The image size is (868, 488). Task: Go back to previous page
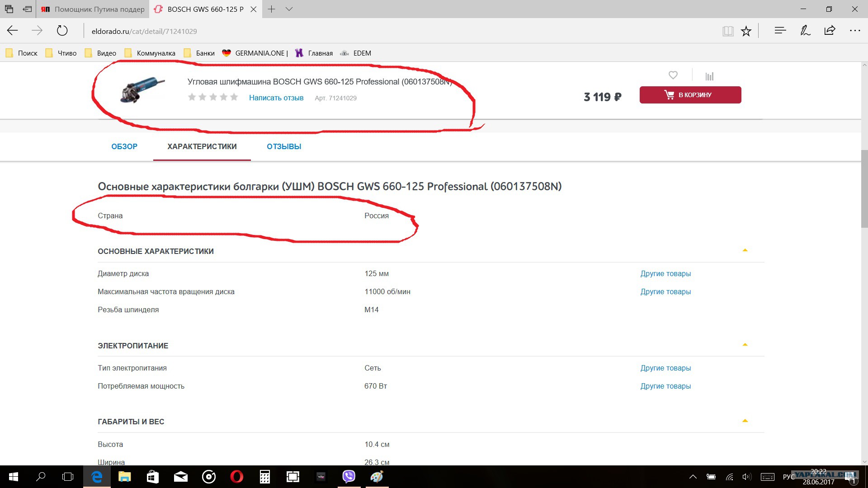pos(13,31)
